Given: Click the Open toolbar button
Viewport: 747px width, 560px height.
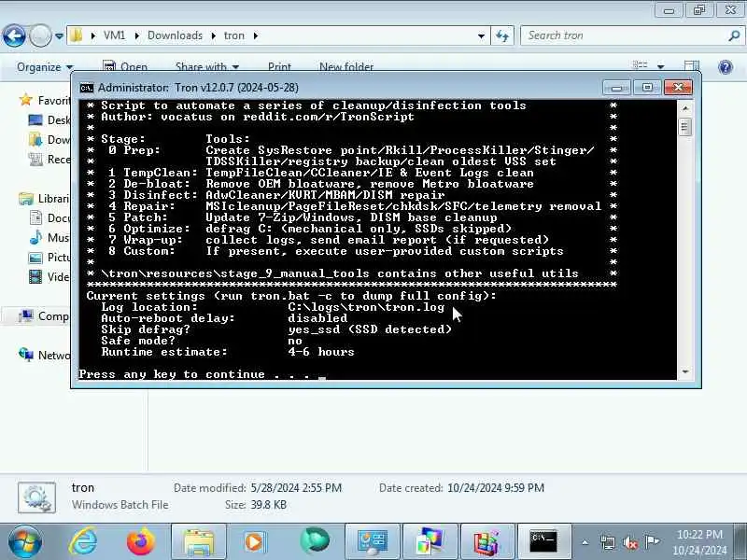Looking at the screenshot, I should (x=125, y=67).
